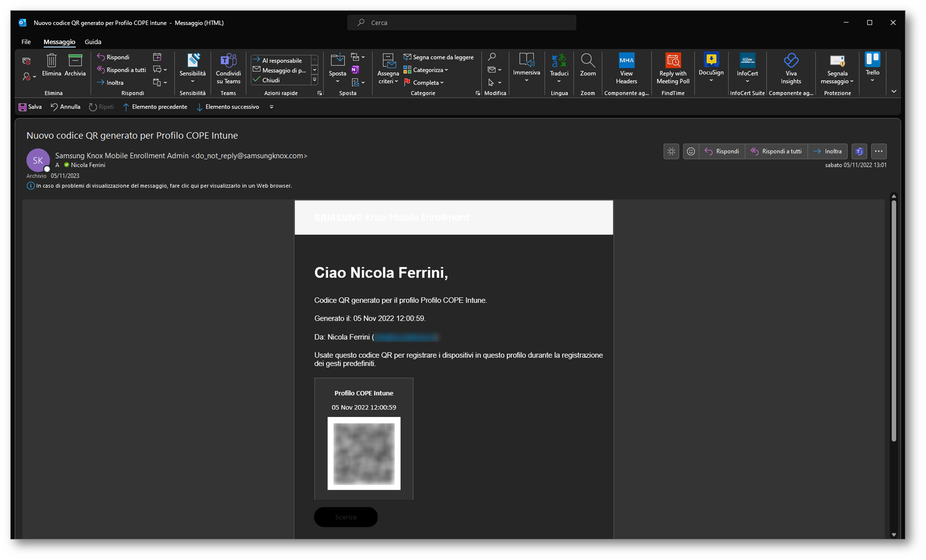Click the Teams icon in message header
This screenshot has height=560, width=926.
[x=859, y=152]
